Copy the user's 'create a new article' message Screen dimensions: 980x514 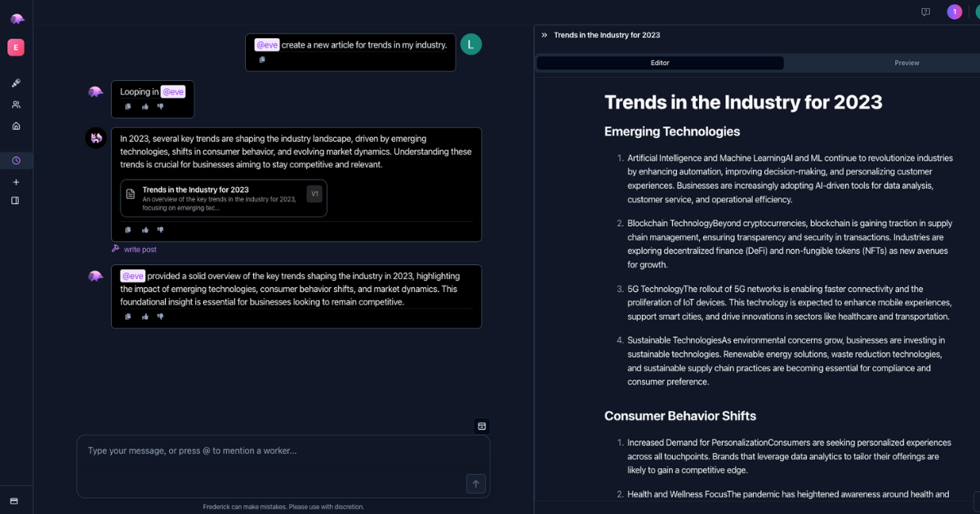(x=262, y=60)
